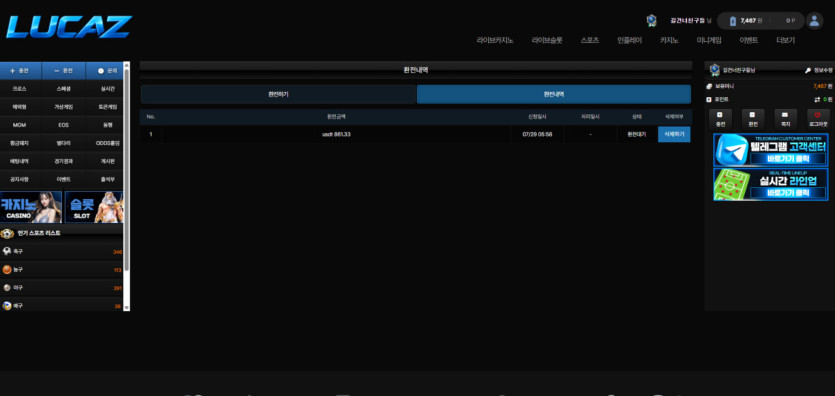835x396 pixels.
Task: Open 별다리 in sidebar grid
Action: point(63,143)
